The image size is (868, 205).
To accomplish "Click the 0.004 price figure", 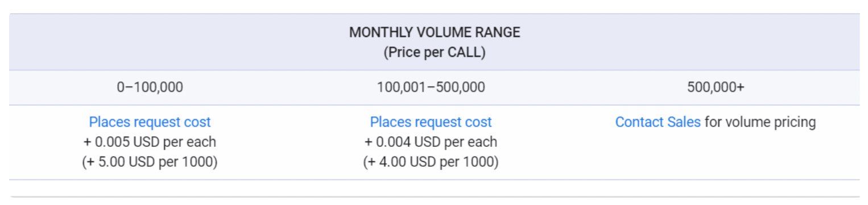I will [x=390, y=142].
